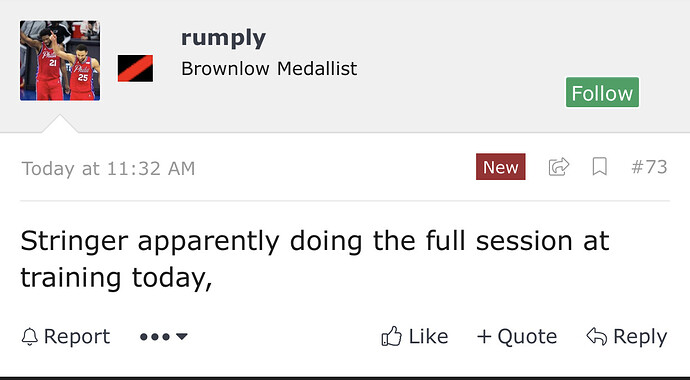Image resolution: width=690 pixels, height=380 pixels.
Task: Click the Reply text button
Action: tap(640, 337)
